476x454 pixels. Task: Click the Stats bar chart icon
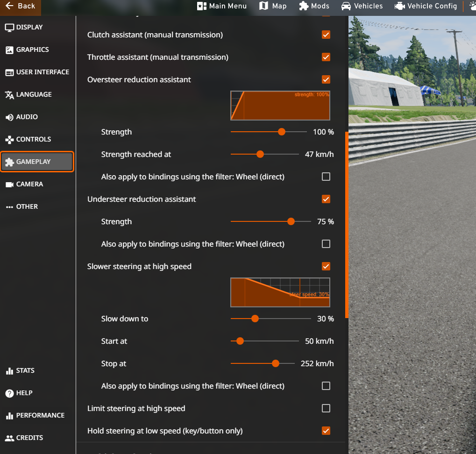(x=9, y=371)
